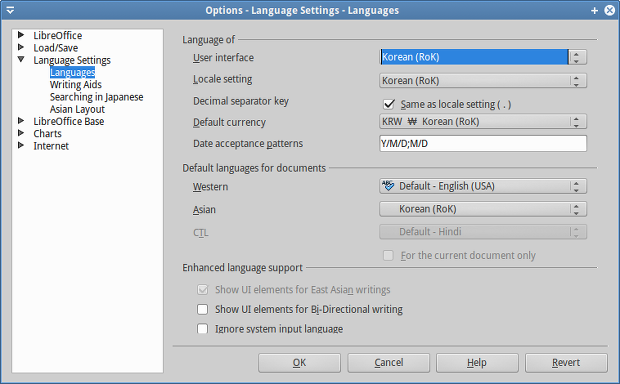Close the Options dialog with the X icon
620x384 pixels.
[610, 10]
